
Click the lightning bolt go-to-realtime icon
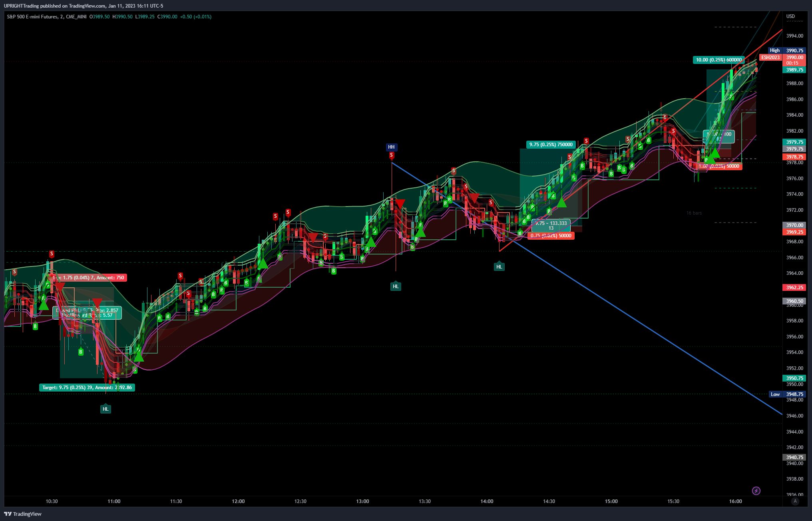point(756,491)
